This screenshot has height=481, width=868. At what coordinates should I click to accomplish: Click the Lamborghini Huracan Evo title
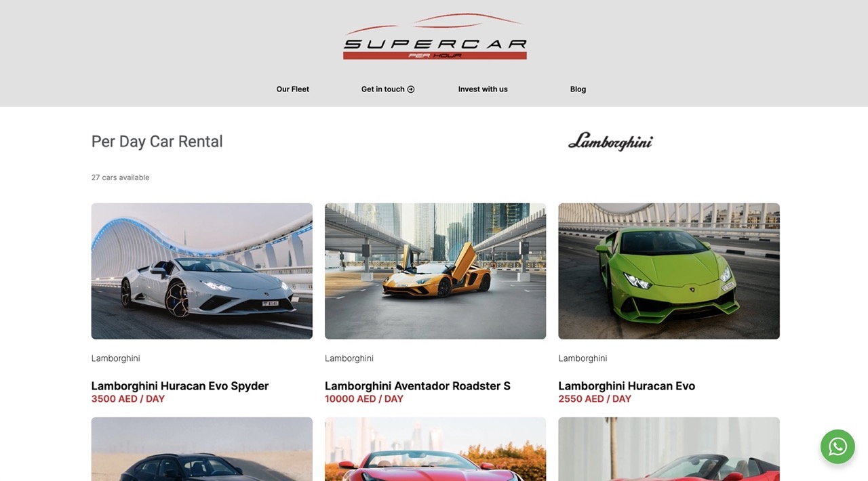click(627, 386)
